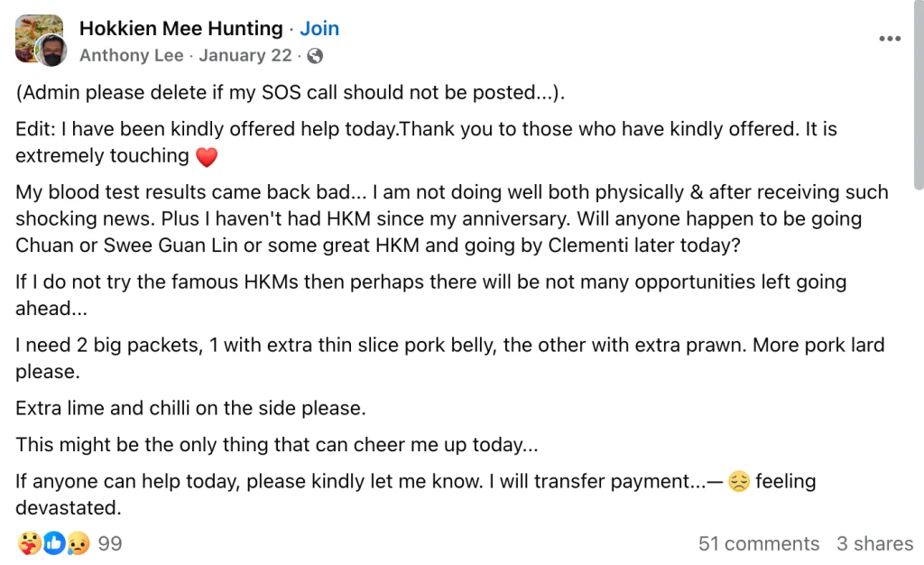This screenshot has height=565, width=924.
Task: Open the Hokkien Mee Hunting group page
Action: [180, 28]
